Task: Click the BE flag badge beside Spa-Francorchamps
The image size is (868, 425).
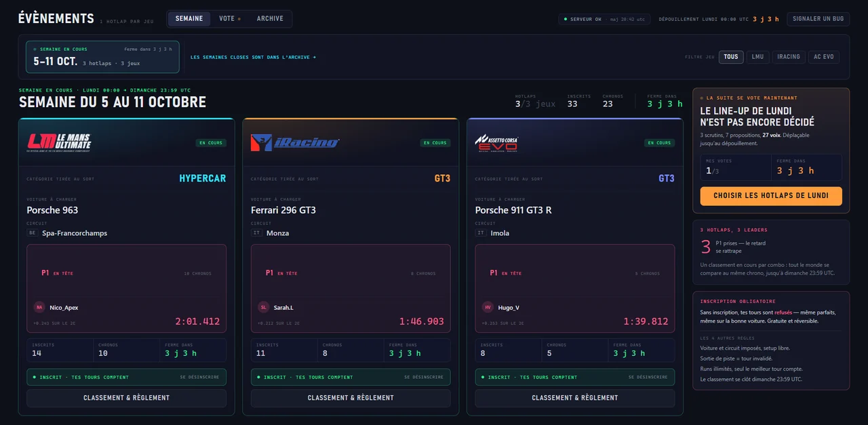Action: tap(32, 232)
